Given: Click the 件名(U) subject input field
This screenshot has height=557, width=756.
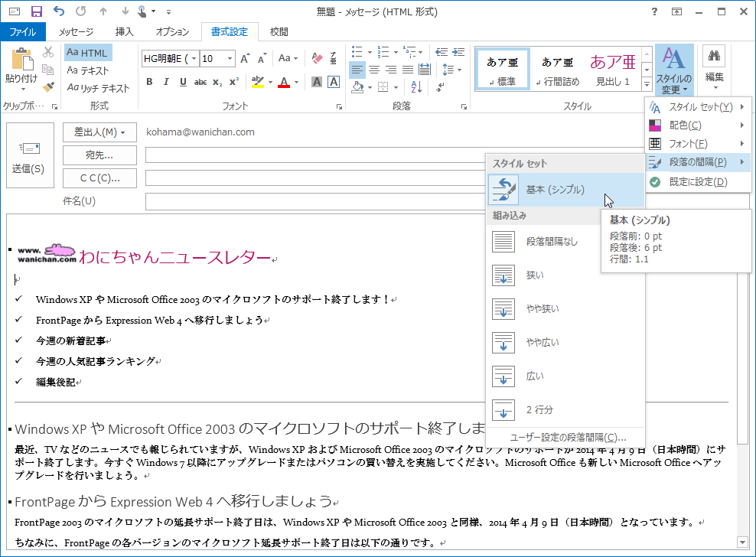Looking at the screenshot, I should pos(315,201).
